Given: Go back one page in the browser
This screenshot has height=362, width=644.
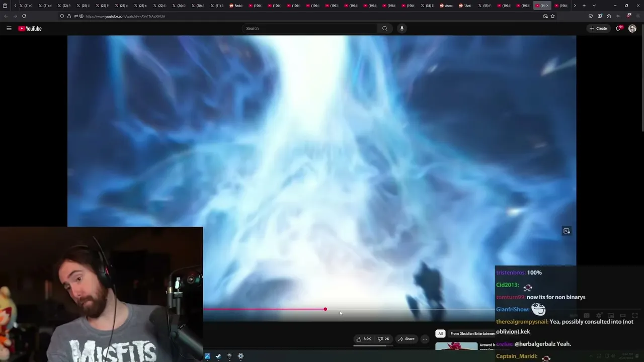Looking at the screenshot, I should click(x=6, y=16).
